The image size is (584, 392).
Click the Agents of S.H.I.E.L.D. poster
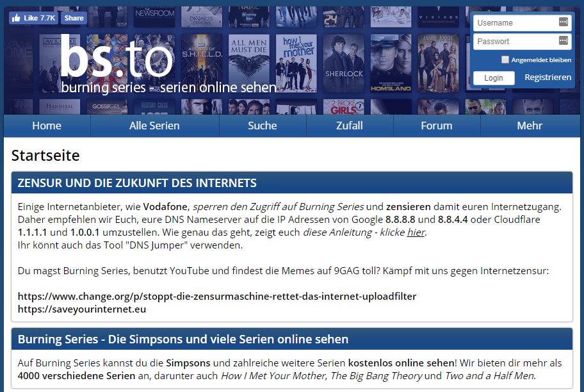click(202, 63)
